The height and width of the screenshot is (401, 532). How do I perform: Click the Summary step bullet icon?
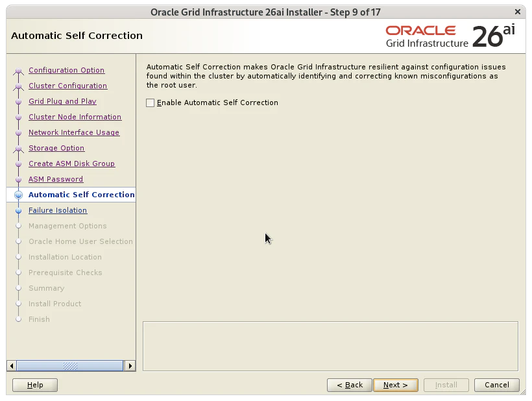[x=19, y=288]
